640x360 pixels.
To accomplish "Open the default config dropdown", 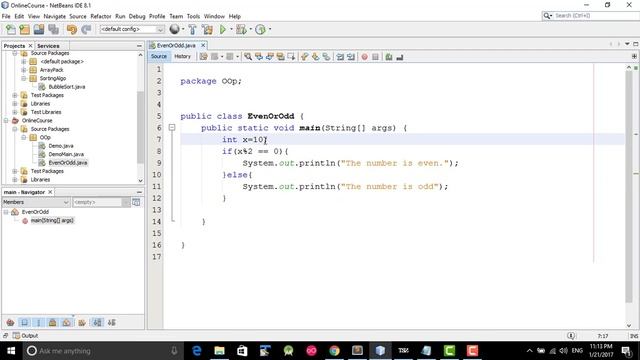I will coord(132,29).
